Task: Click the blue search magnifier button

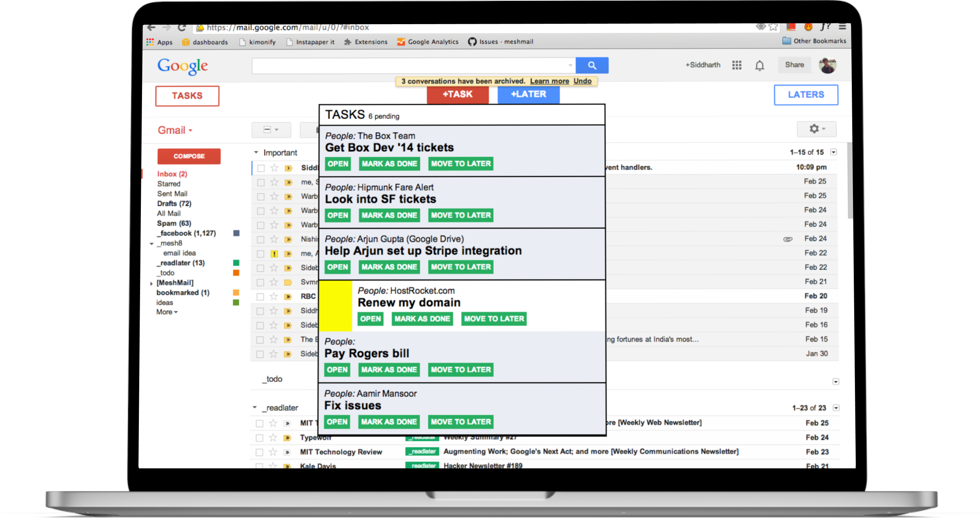Action: 591,65
